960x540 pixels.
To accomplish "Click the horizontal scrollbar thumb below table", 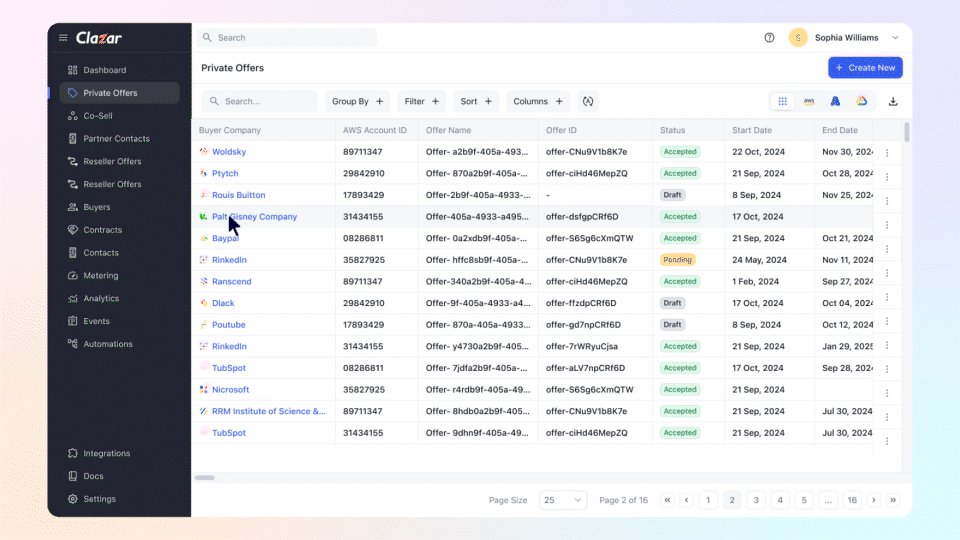I will pyautogui.click(x=204, y=478).
